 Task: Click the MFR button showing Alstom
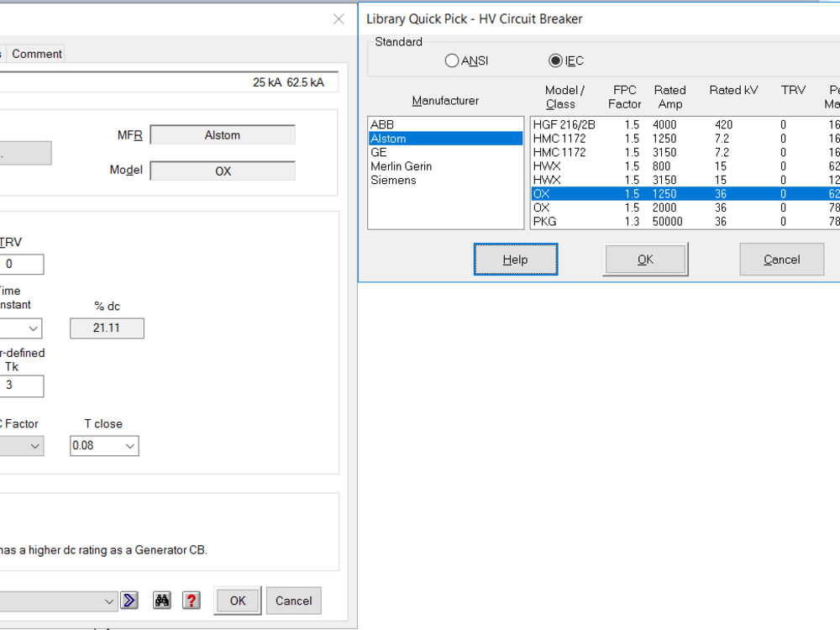pyautogui.click(x=222, y=134)
